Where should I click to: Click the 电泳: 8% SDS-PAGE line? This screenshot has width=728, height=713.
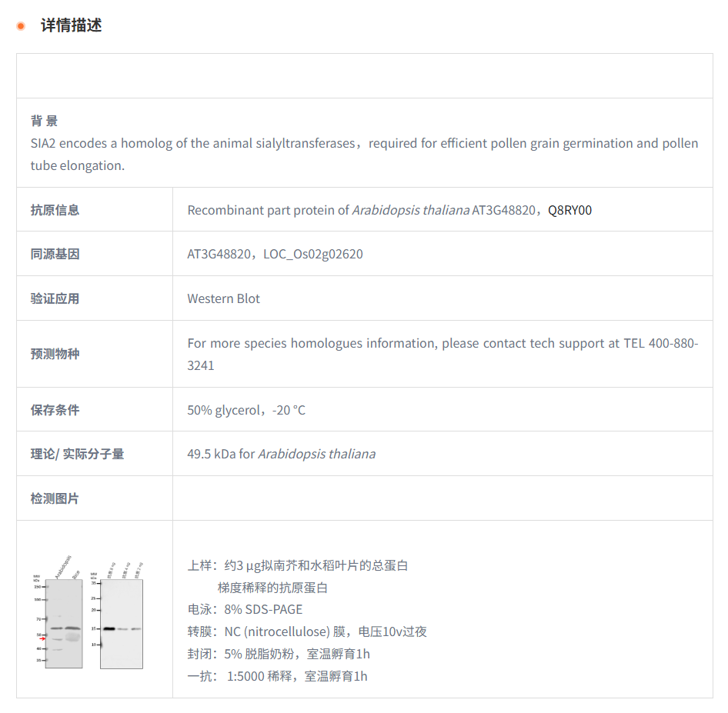[245, 609]
